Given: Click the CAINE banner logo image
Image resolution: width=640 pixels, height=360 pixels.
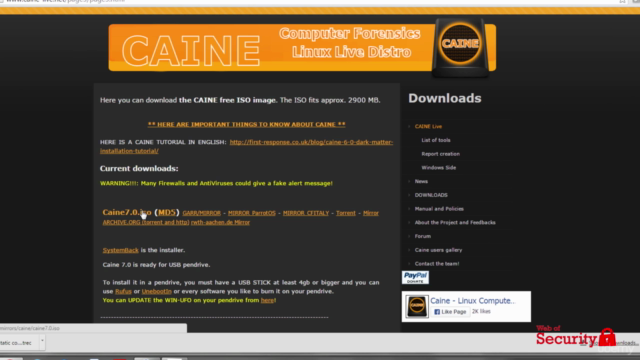Looking at the screenshot, I should coord(302,48).
